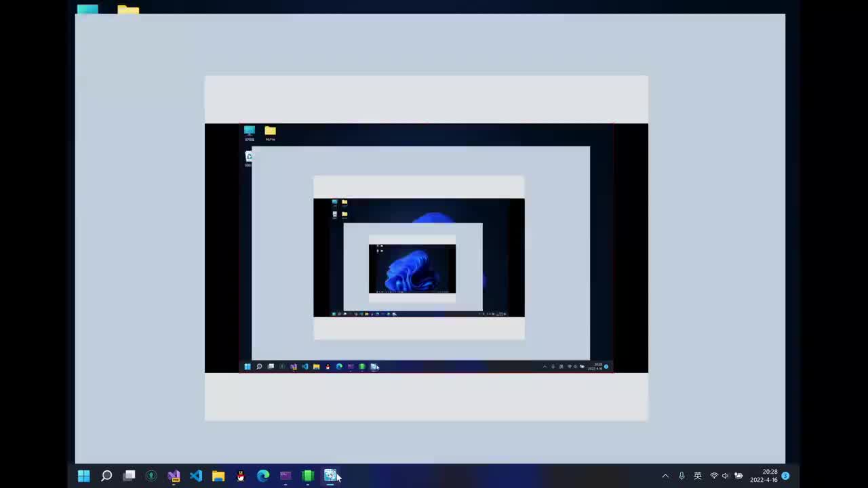
Task: Open volume control in system tray
Action: click(x=726, y=476)
